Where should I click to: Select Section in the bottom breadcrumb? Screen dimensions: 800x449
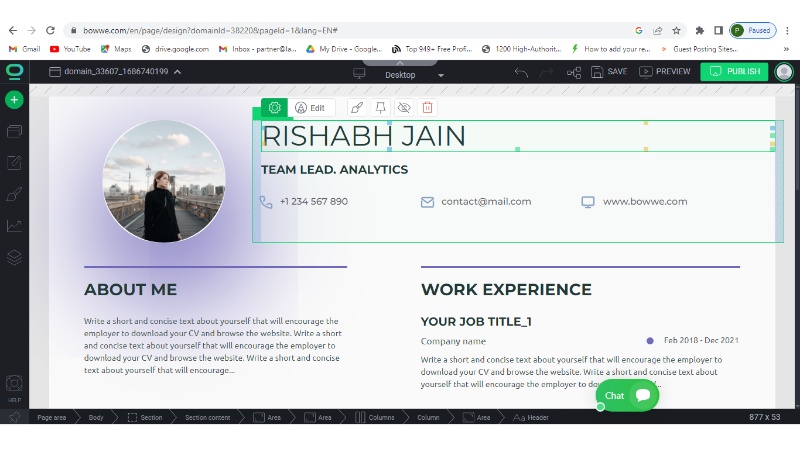click(x=144, y=417)
